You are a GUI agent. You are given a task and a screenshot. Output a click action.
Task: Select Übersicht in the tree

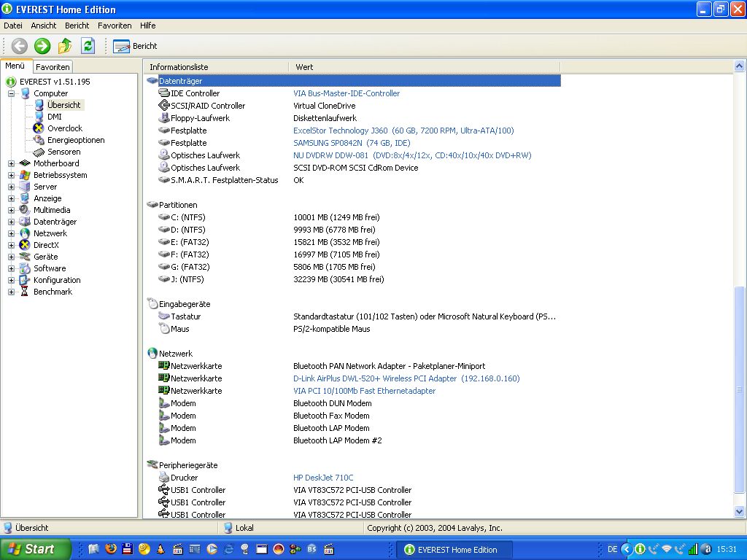point(64,105)
